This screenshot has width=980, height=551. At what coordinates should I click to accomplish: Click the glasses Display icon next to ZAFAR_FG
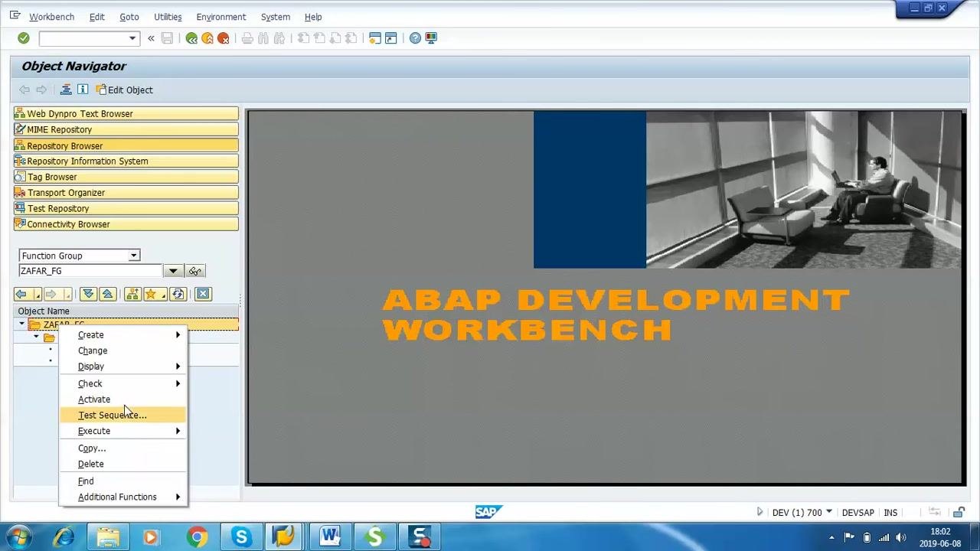pos(195,271)
